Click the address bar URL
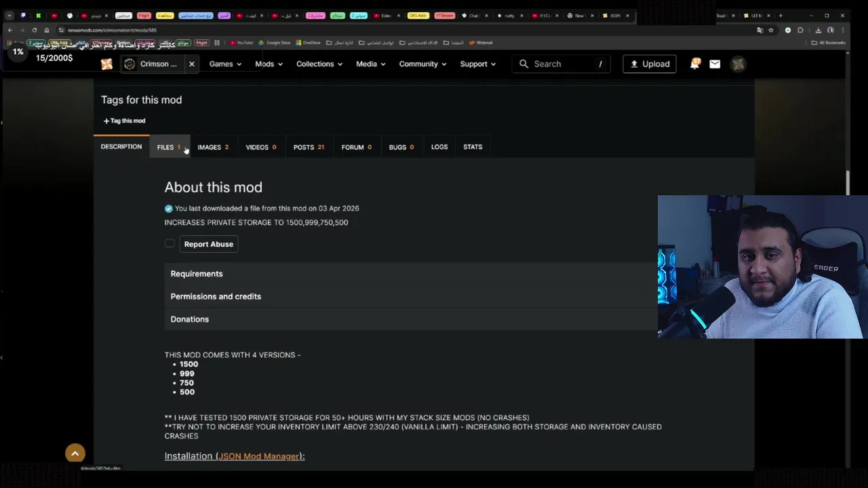 click(112, 30)
